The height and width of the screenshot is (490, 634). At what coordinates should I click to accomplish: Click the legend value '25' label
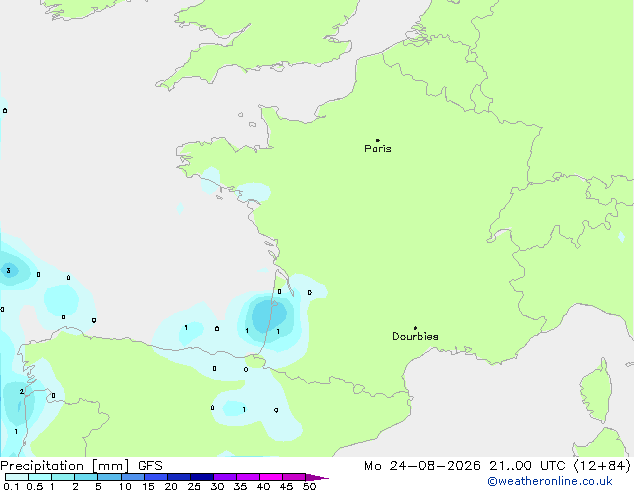[x=194, y=486]
